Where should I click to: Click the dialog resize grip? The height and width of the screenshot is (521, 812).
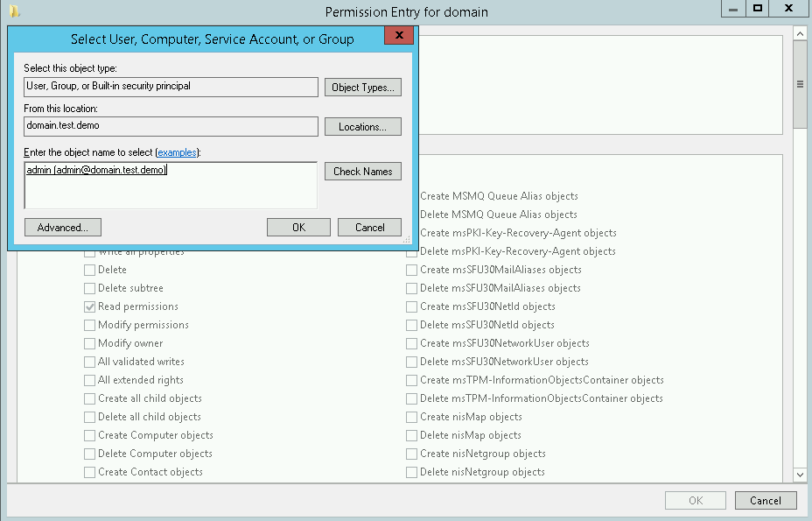point(407,240)
